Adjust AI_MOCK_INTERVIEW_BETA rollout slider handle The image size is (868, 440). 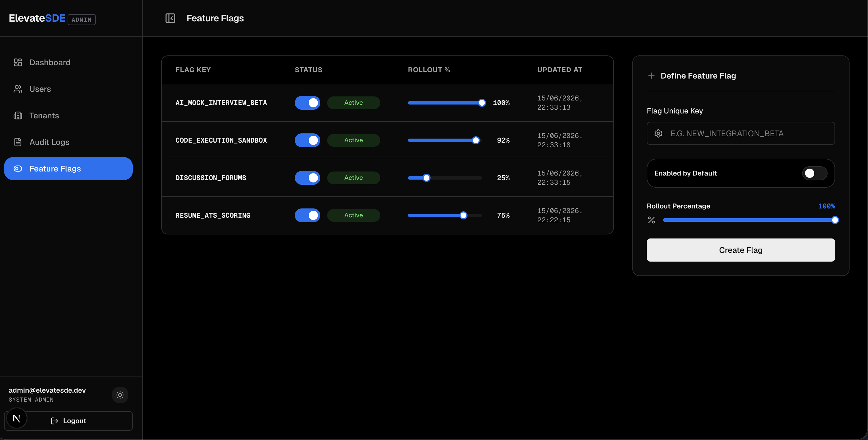coord(482,103)
